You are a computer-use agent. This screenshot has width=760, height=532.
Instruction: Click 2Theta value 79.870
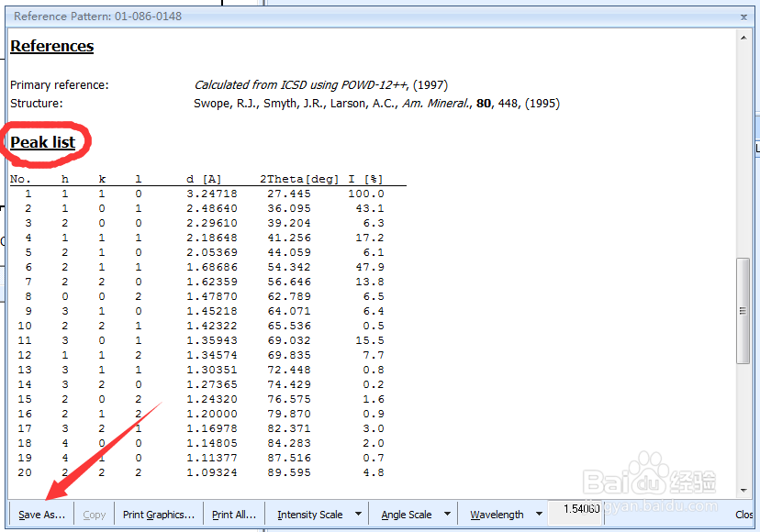289,414
